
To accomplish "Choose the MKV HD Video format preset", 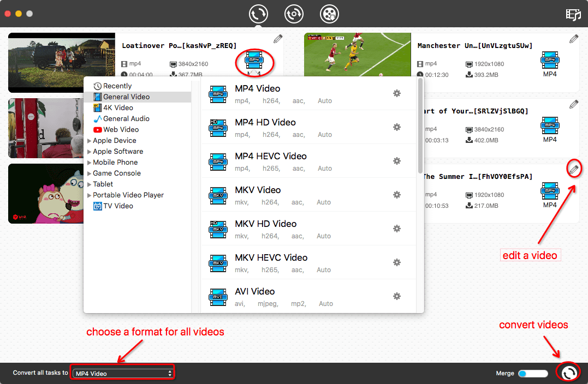I will tap(308, 229).
